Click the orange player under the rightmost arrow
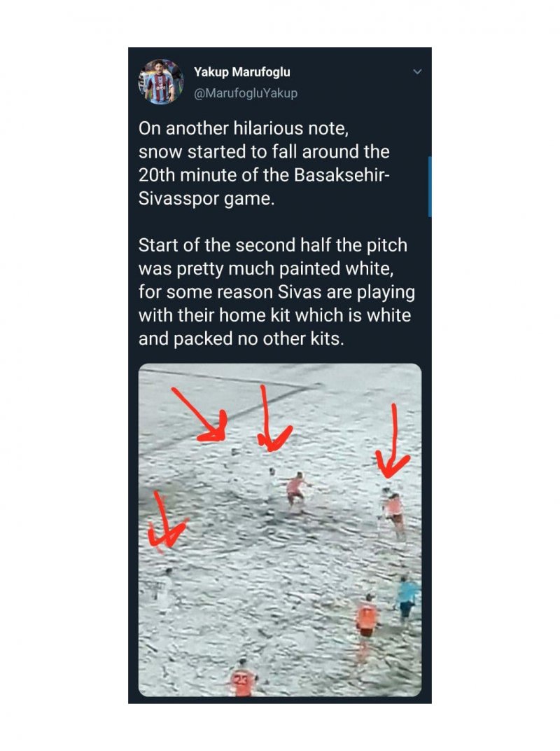Viewport: 560px width, 751px height. pos(394,514)
